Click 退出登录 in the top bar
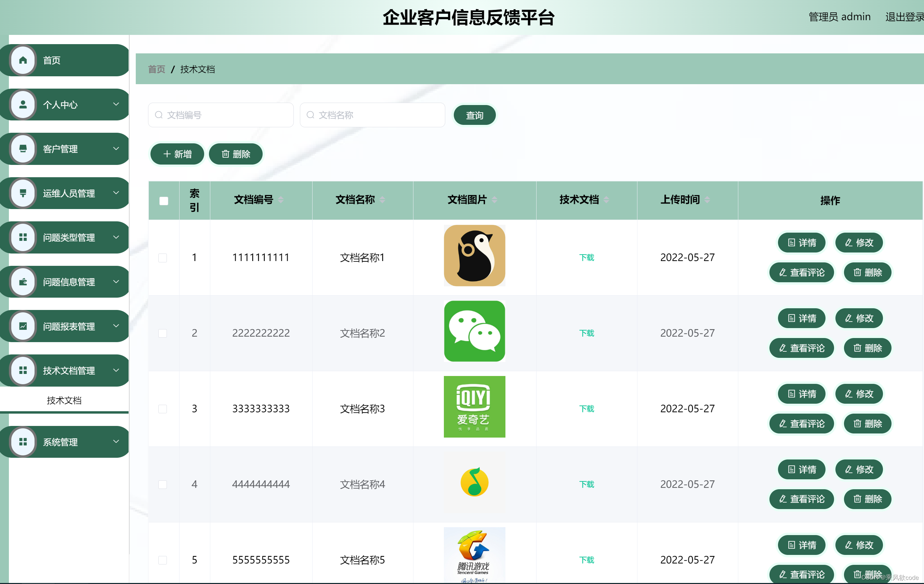 point(904,16)
